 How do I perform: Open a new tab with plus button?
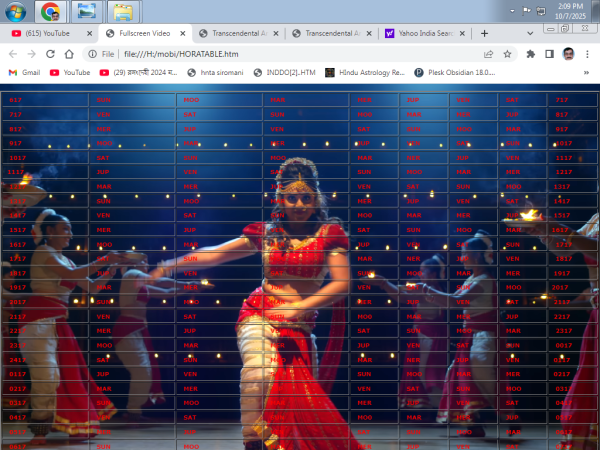[x=485, y=33]
